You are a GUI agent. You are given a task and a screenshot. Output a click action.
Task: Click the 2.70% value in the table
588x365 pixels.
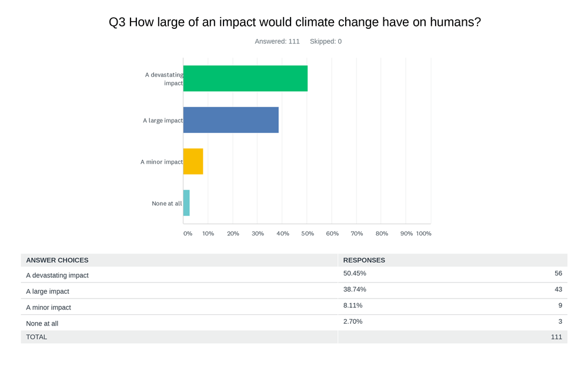pyautogui.click(x=353, y=321)
